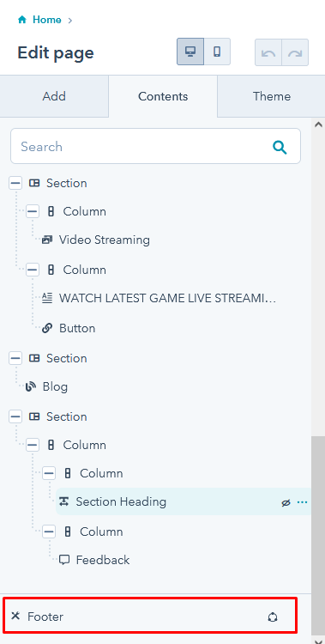Click the Section Heading module icon
325x644 pixels.
[63, 501]
